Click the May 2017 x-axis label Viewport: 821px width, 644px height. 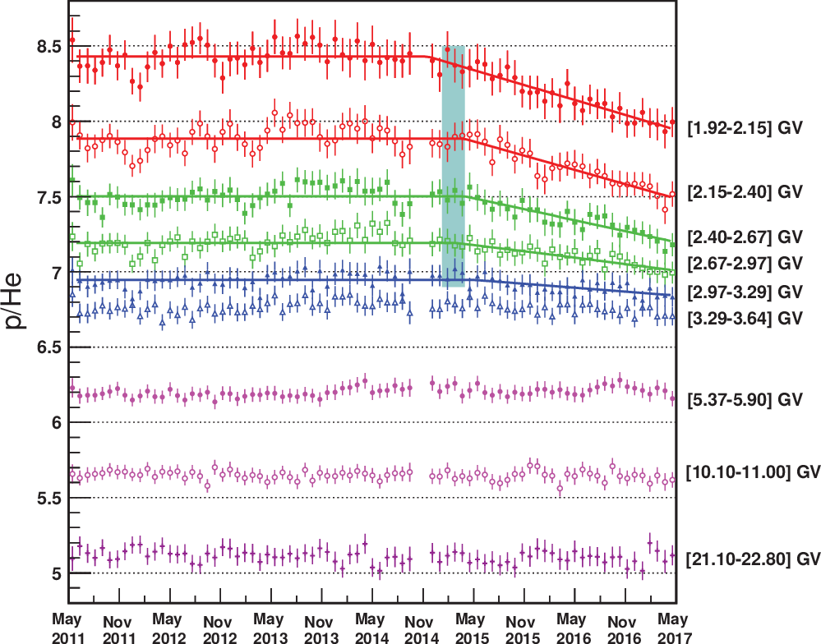tap(675, 628)
